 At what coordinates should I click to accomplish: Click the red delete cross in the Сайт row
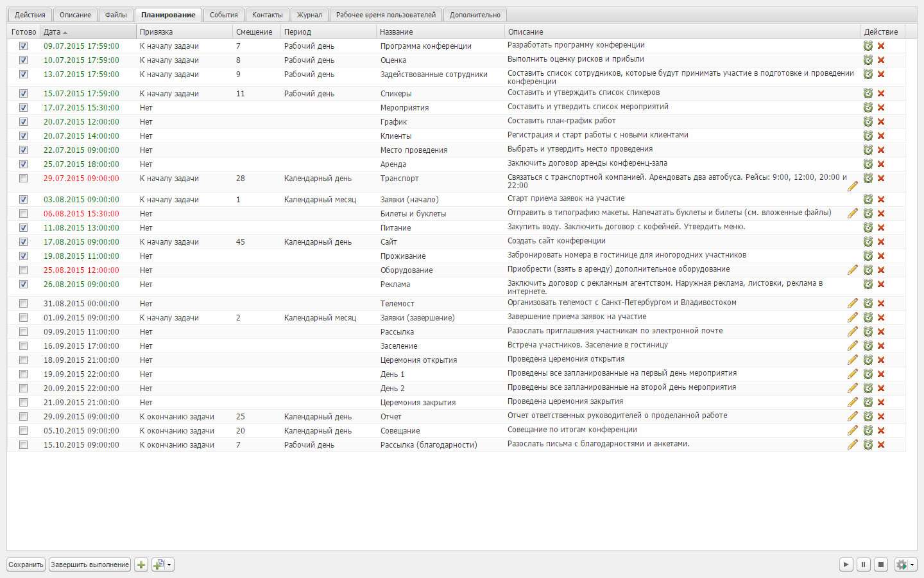(x=881, y=242)
